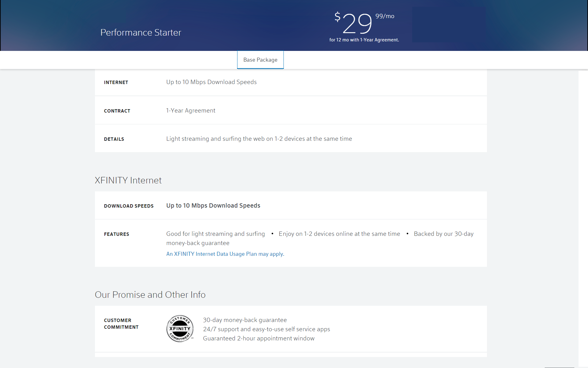Click the $29.99/mo price
Screen dimensions: 588x368
pos(364,23)
